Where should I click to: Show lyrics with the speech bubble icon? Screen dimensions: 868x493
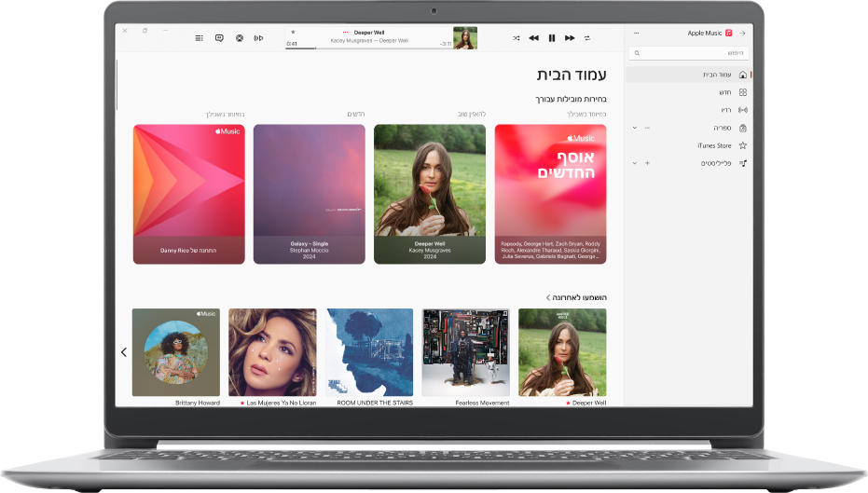219,38
